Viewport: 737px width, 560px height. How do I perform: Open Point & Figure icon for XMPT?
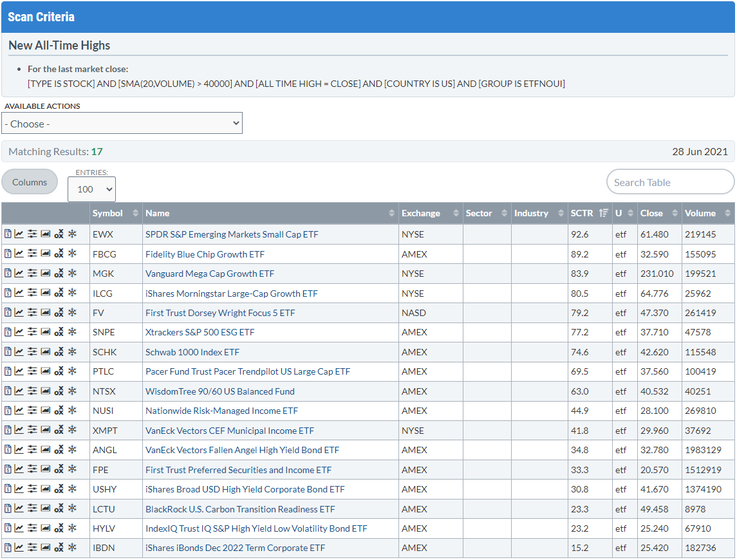click(x=59, y=430)
